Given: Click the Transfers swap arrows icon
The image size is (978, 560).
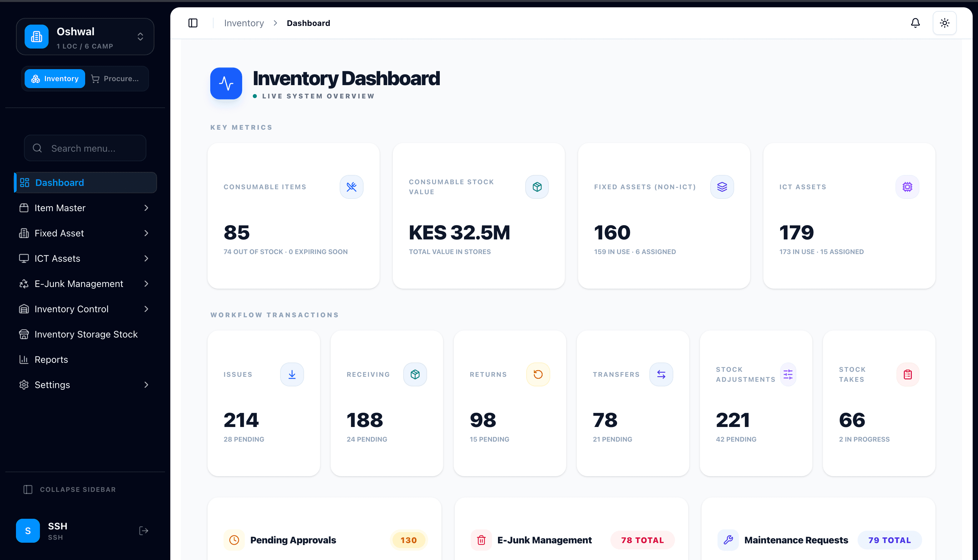Looking at the screenshot, I should click(x=661, y=374).
